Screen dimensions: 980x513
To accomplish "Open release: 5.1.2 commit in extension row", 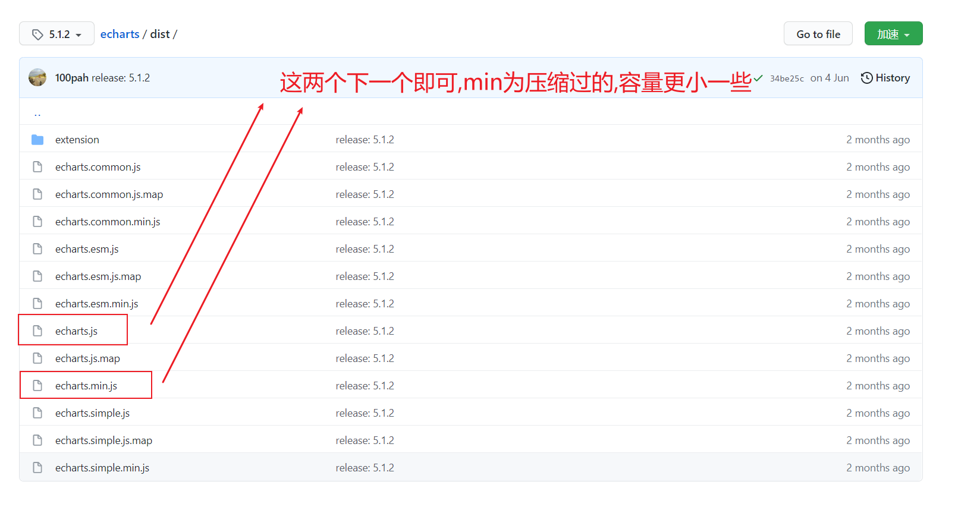I will [x=365, y=140].
